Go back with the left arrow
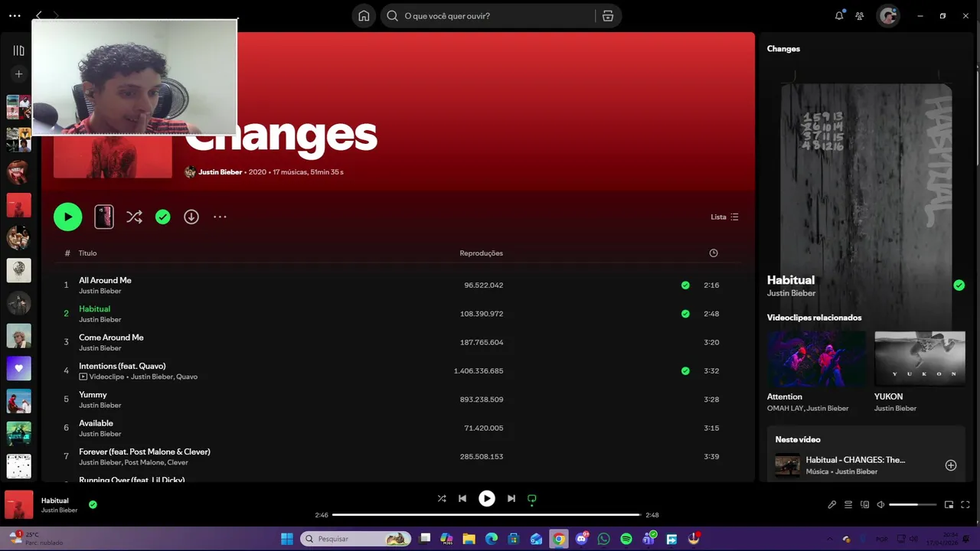The height and width of the screenshot is (551, 980). point(39,15)
